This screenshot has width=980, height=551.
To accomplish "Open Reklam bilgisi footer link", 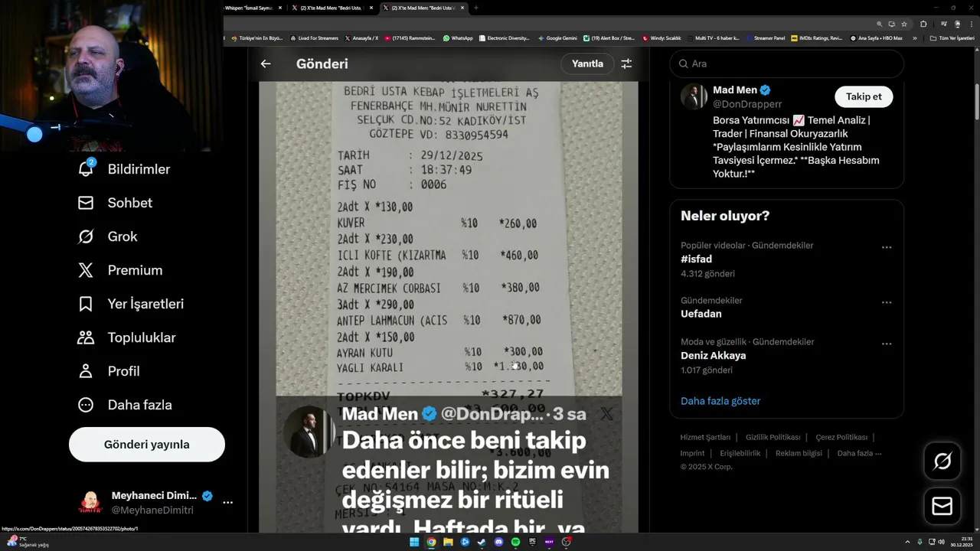I will (x=799, y=453).
